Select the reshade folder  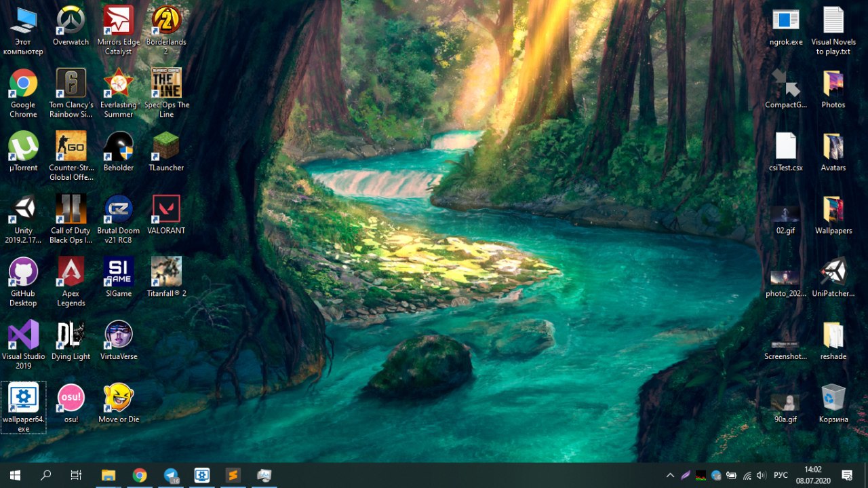[833, 340]
